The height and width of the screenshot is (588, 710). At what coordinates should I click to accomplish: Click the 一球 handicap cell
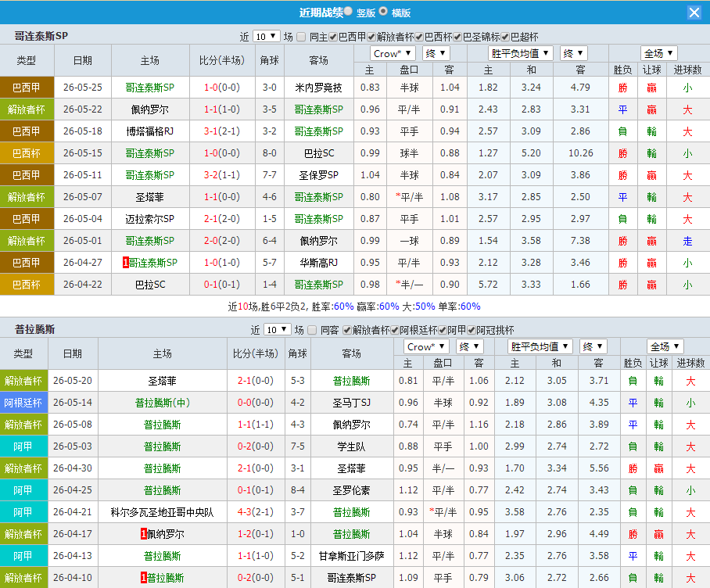pos(409,241)
